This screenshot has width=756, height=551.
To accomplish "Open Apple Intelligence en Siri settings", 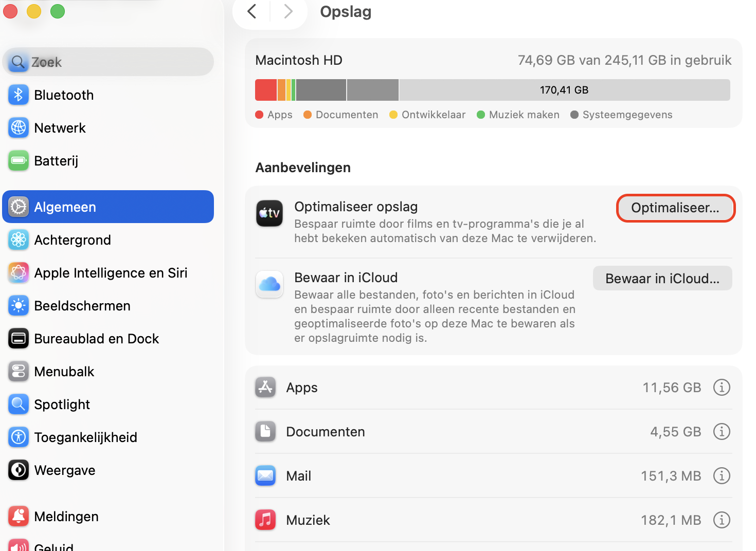I will tap(111, 273).
